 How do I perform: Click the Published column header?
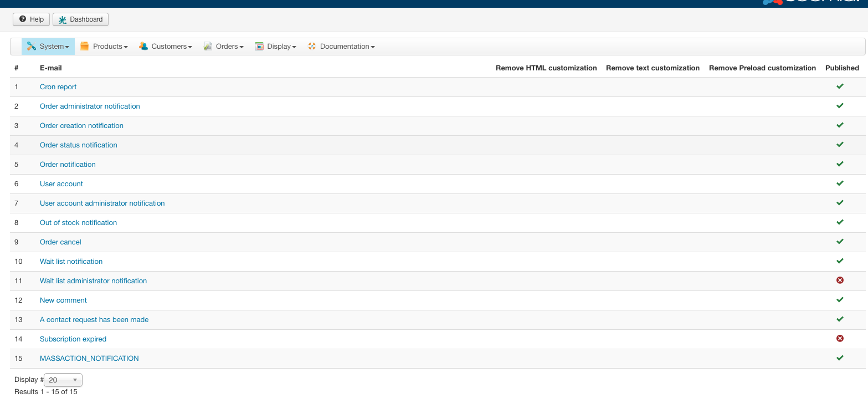(x=842, y=68)
